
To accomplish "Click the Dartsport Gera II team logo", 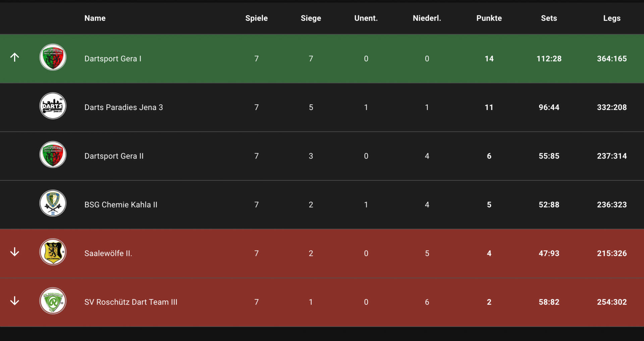I will 53,155.
